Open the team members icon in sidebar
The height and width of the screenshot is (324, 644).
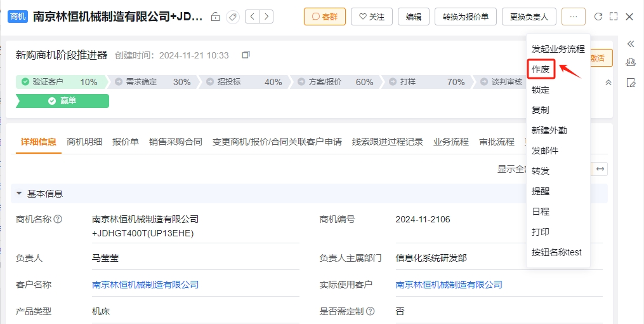(631, 62)
